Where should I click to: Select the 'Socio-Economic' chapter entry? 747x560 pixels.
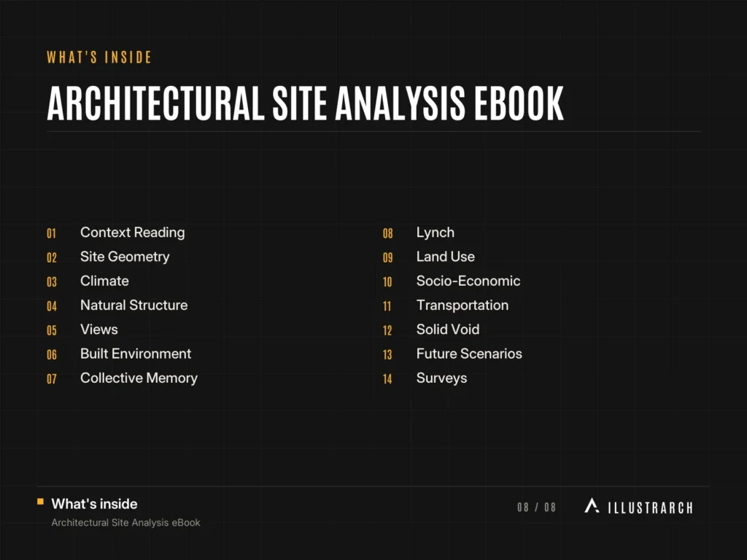(x=468, y=281)
